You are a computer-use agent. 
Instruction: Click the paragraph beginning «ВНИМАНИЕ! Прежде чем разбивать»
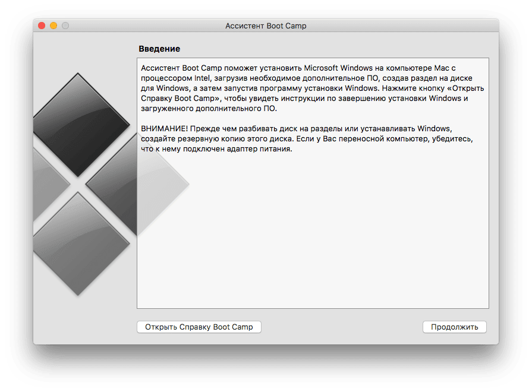(x=307, y=139)
